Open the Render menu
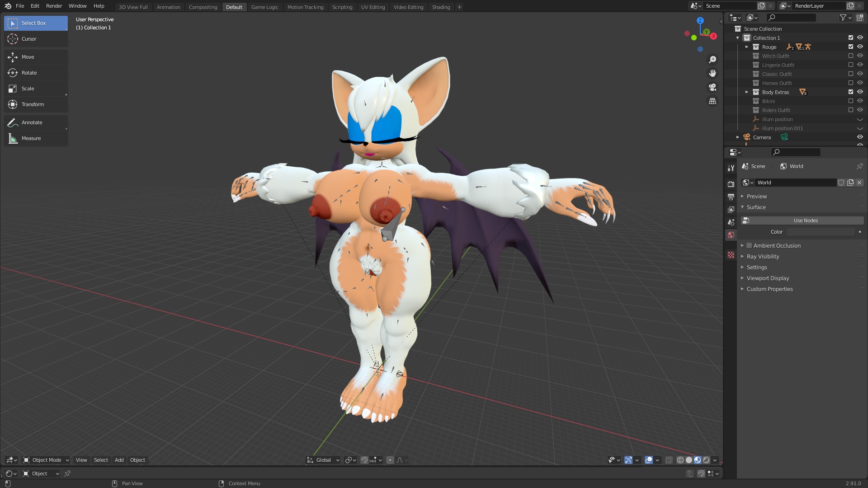868x488 pixels. point(54,6)
